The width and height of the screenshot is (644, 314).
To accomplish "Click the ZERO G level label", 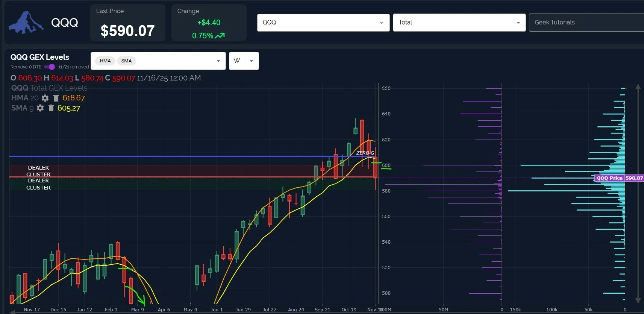I will (365, 153).
